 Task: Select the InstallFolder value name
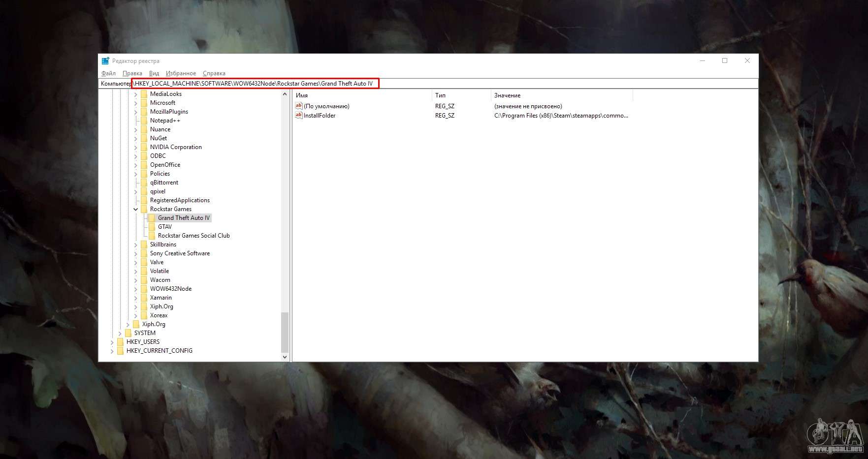(x=320, y=116)
